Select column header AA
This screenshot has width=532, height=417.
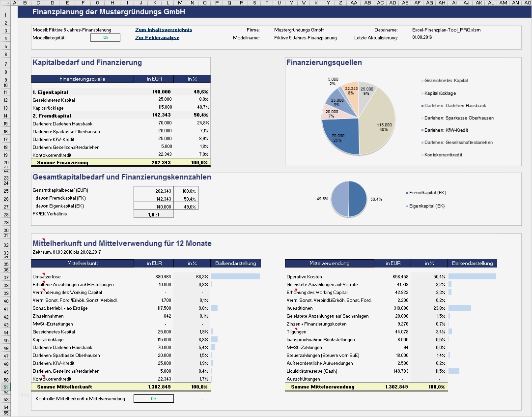pyautogui.click(x=354, y=2)
